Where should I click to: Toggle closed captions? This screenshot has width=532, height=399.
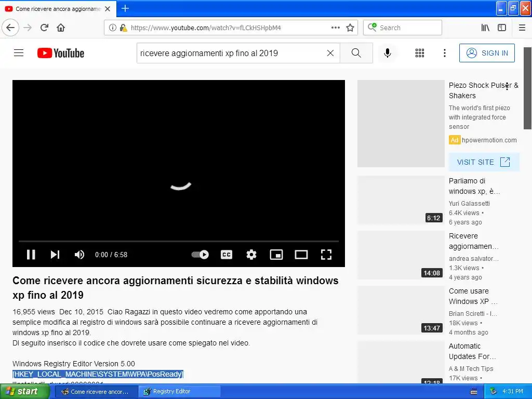(x=227, y=255)
